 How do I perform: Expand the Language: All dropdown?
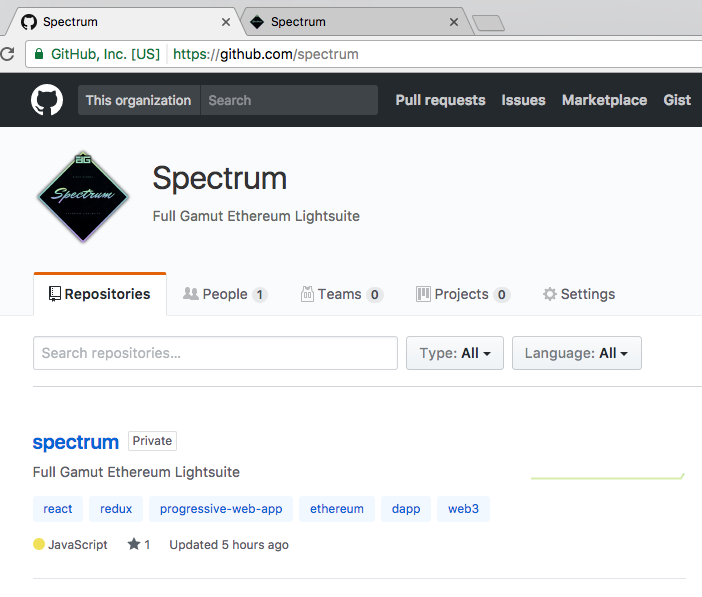[x=577, y=353]
